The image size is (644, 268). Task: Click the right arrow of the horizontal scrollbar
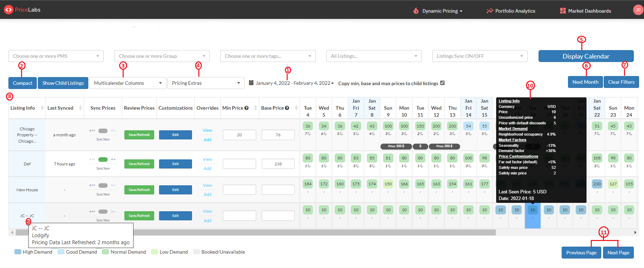pyautogui.click(x=635, y=232)
